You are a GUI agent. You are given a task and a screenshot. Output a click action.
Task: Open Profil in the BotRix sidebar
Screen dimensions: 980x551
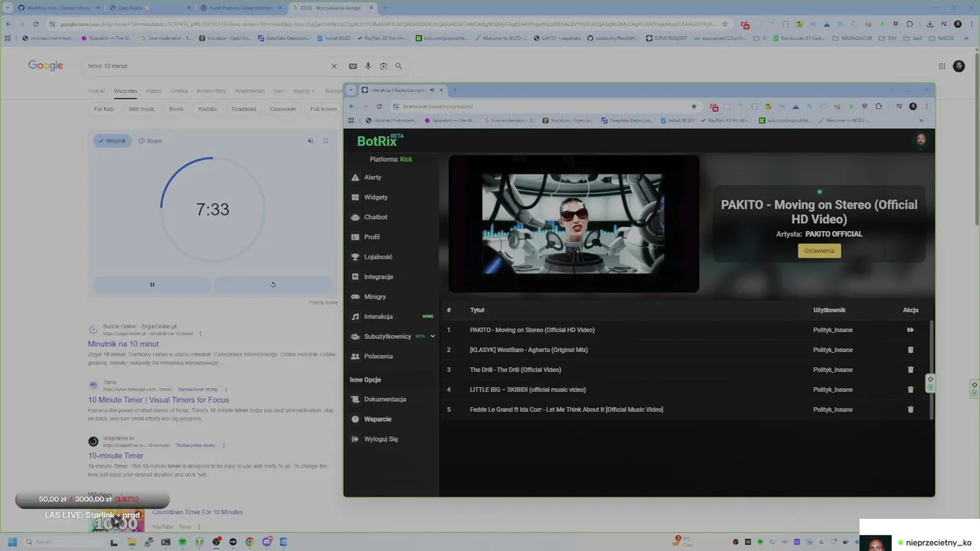(371, 236)
